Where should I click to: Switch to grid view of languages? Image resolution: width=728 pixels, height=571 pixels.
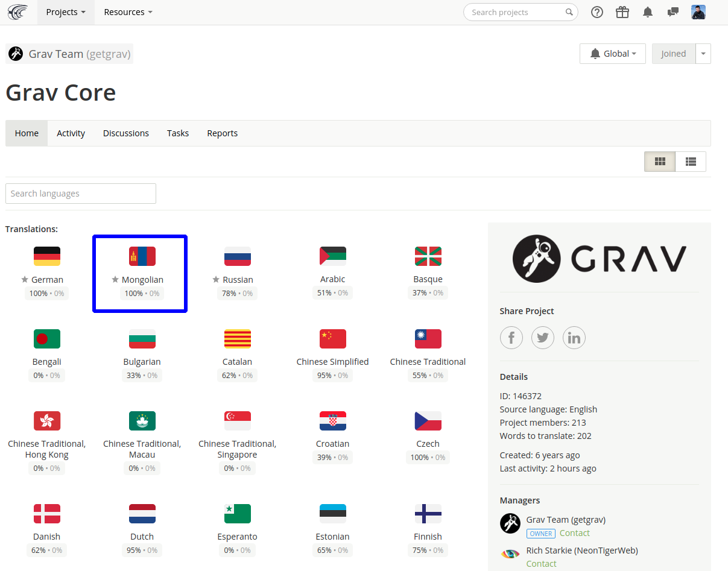click(660, 162)
